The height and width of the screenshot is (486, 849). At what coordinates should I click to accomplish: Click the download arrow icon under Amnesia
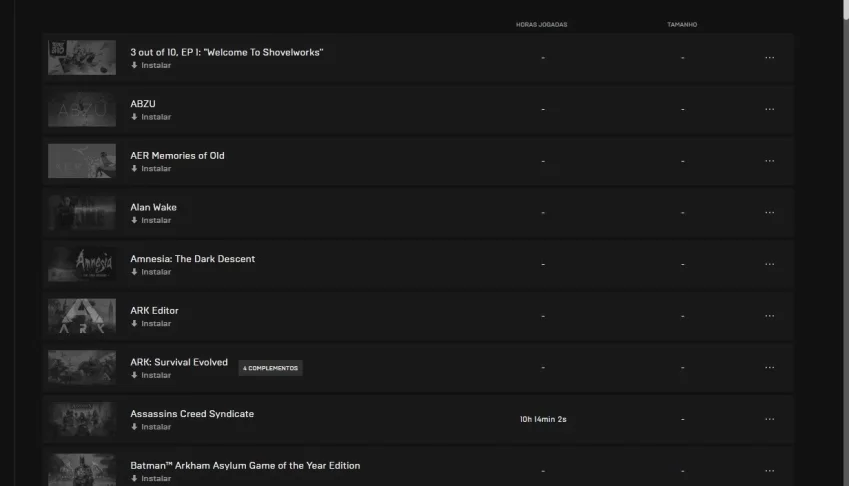134,272
